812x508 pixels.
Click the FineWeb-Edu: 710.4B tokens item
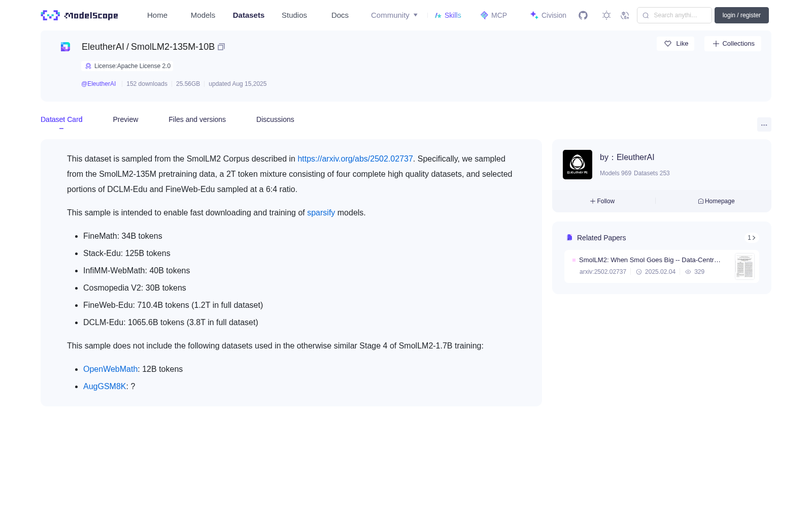[x=173, y=305]
